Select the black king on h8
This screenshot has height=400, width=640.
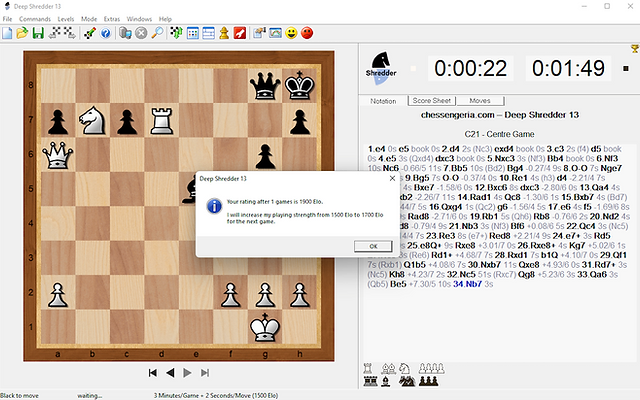point(300,85)
